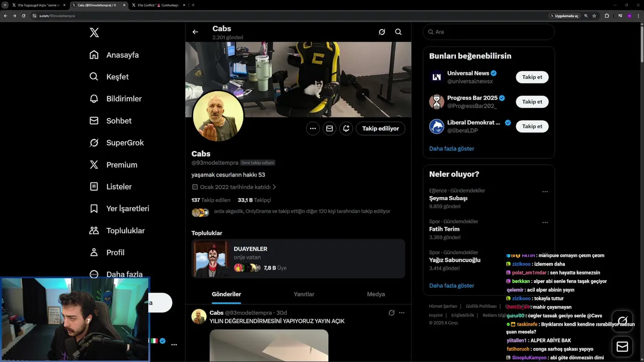Go back with the arrow beside Cabs
The height and width of the screenshot is (362, 644).
195,32
